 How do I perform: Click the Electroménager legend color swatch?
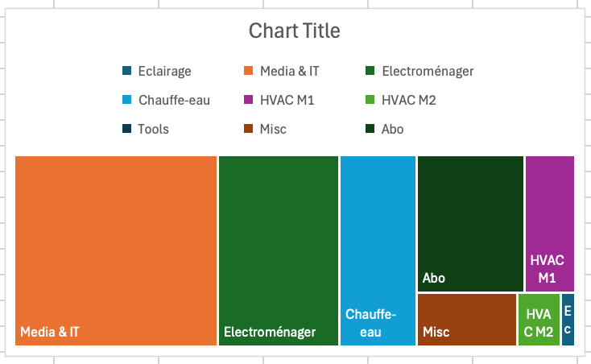coord(370,70)
